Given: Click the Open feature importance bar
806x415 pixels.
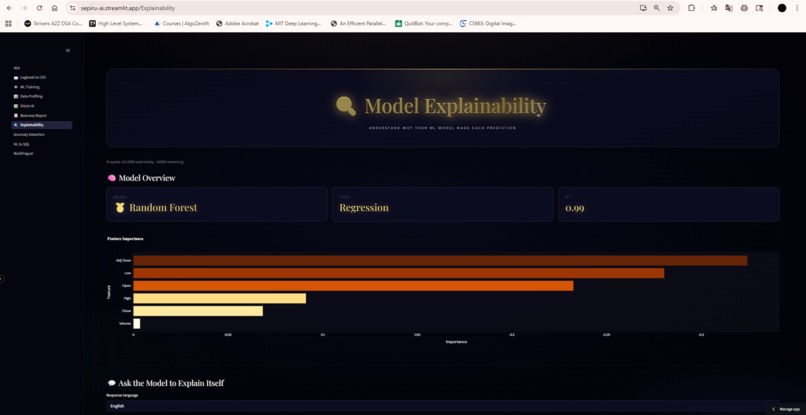Looking at the screenshot, I should coord(353,285).
